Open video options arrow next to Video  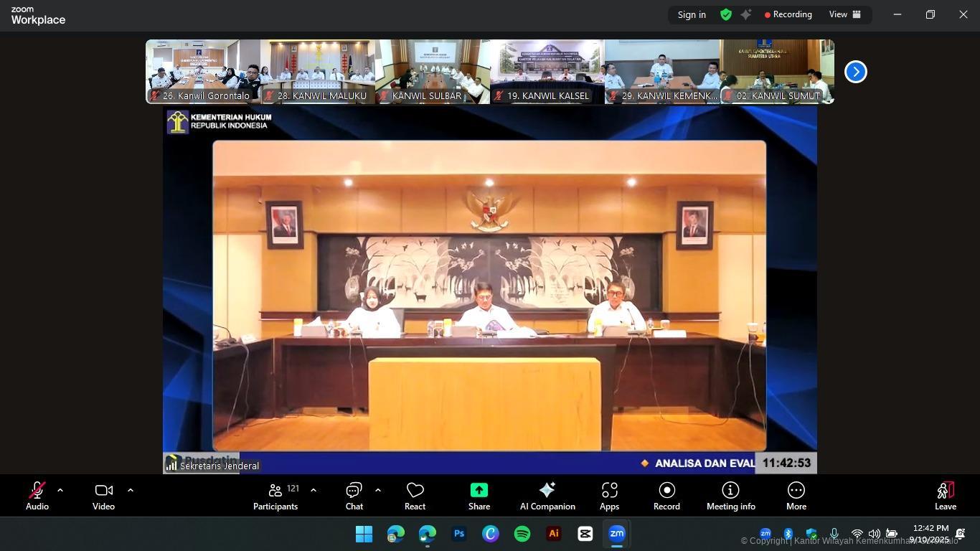click(131, 490)
